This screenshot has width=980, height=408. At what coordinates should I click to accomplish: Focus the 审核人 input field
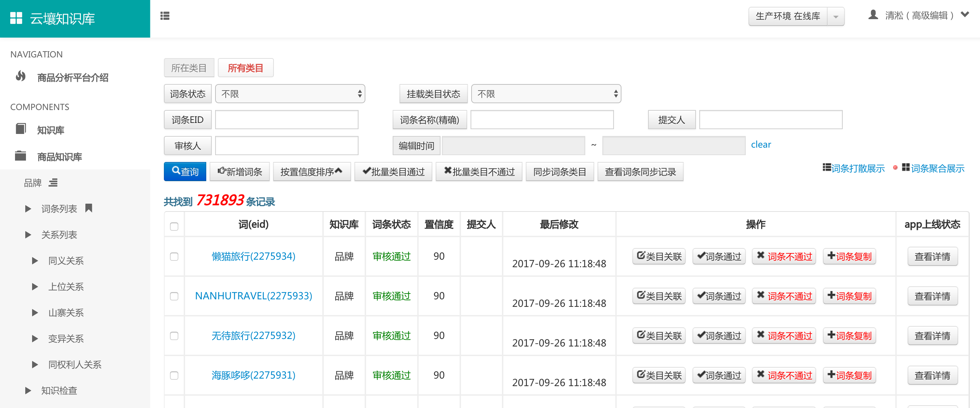tap(286, 145)
